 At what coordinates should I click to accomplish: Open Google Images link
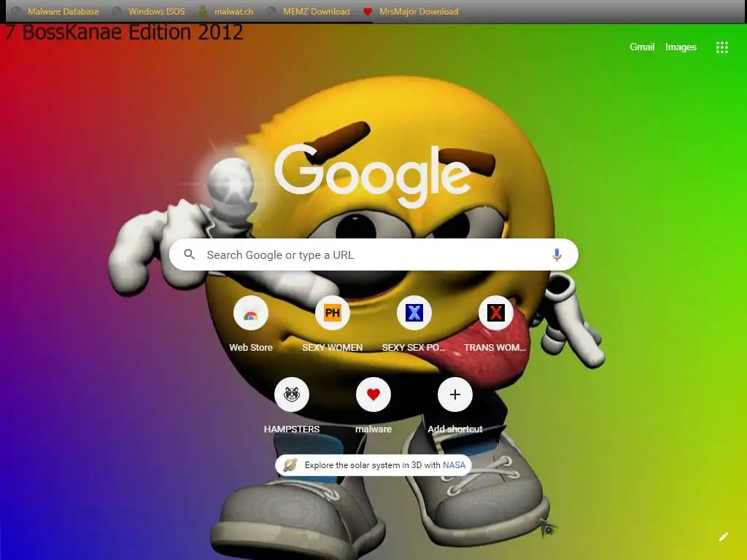(x=681, y=47)
